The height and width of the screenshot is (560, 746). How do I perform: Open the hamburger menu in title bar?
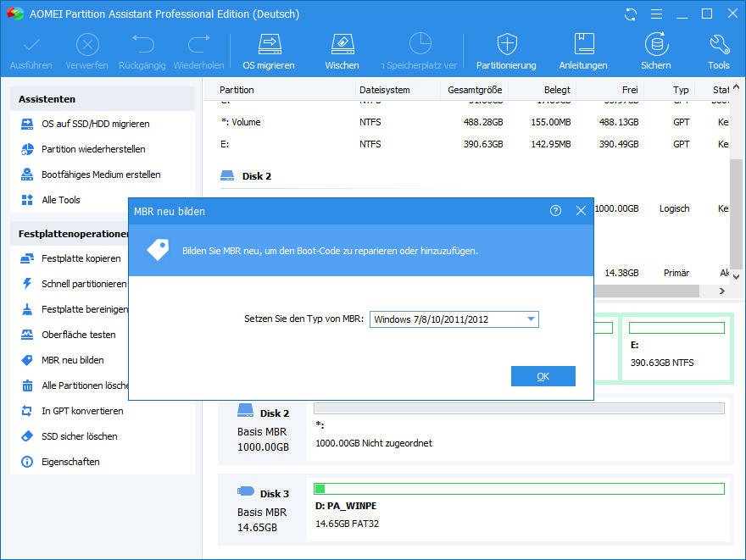pyautogui.click(x=656, y=14)
